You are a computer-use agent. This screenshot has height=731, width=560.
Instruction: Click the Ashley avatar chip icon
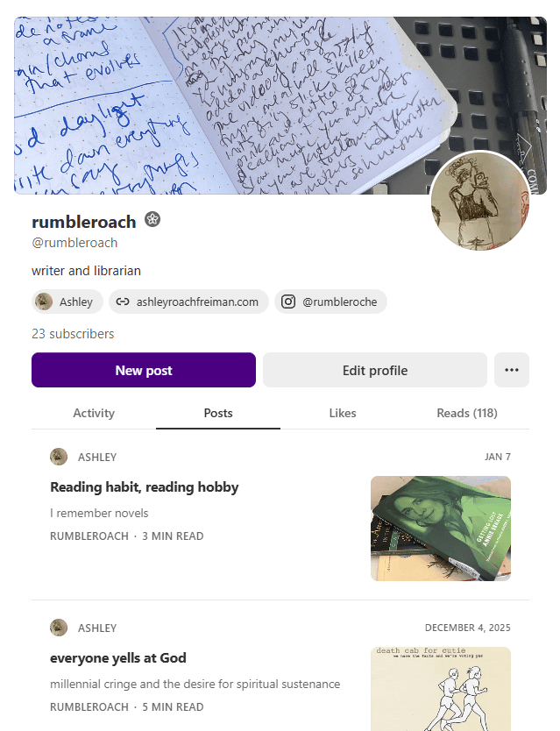coord(44,302)
